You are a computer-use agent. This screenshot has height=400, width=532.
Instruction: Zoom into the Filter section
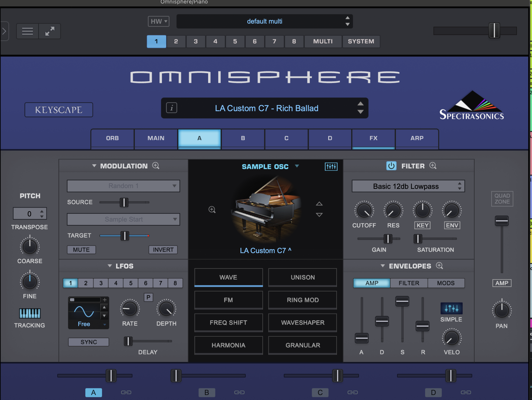[433, 166]
